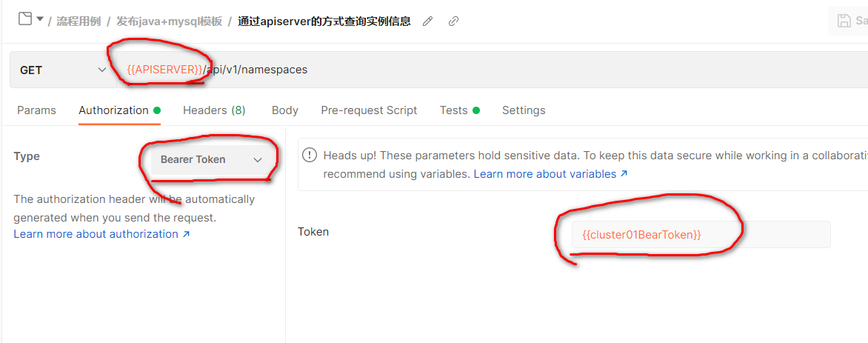The image size is (868, 343).
Task: Click the pencil icon to rename request
Action: (x=427, y=21)
